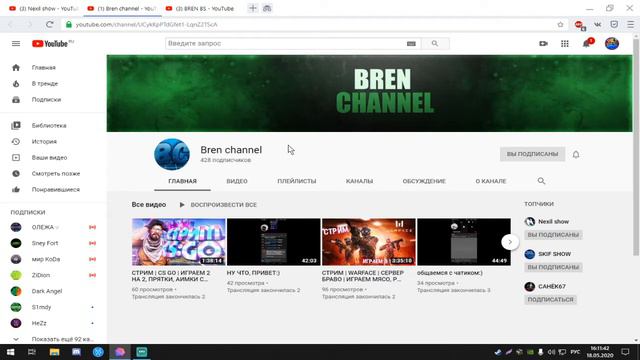The image size is (640, 360).
Task: Switch to the О КАНАЛЕ tab
Action: pyautogui.click(x=491, y=181)
